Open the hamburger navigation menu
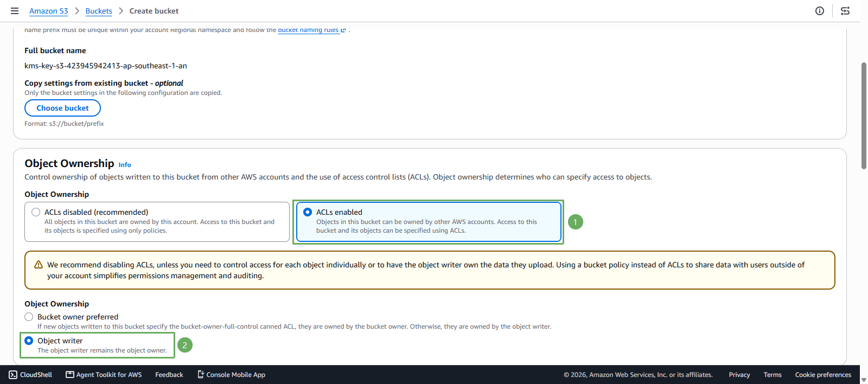 (x=15, y=11)
